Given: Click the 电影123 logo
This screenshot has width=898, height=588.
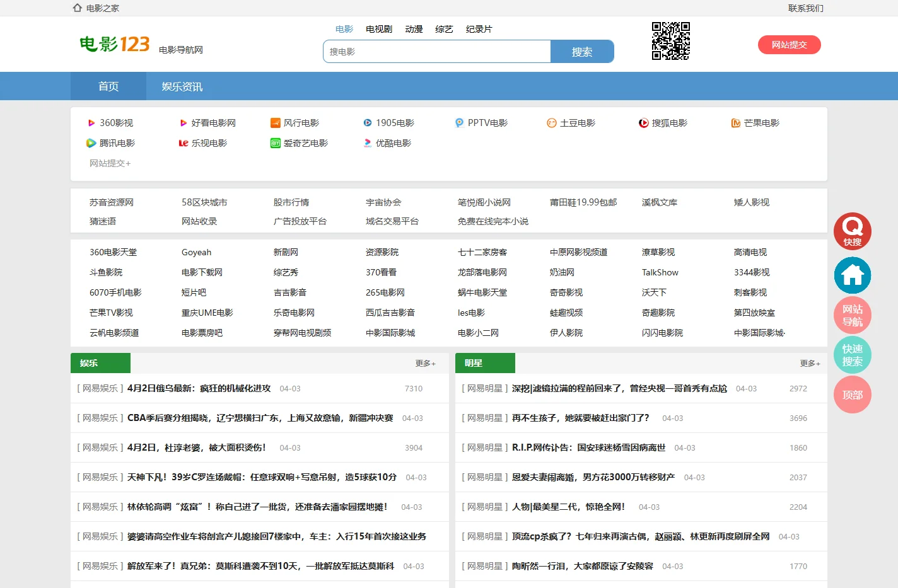Looking at the screenshot, I should 115,44.
